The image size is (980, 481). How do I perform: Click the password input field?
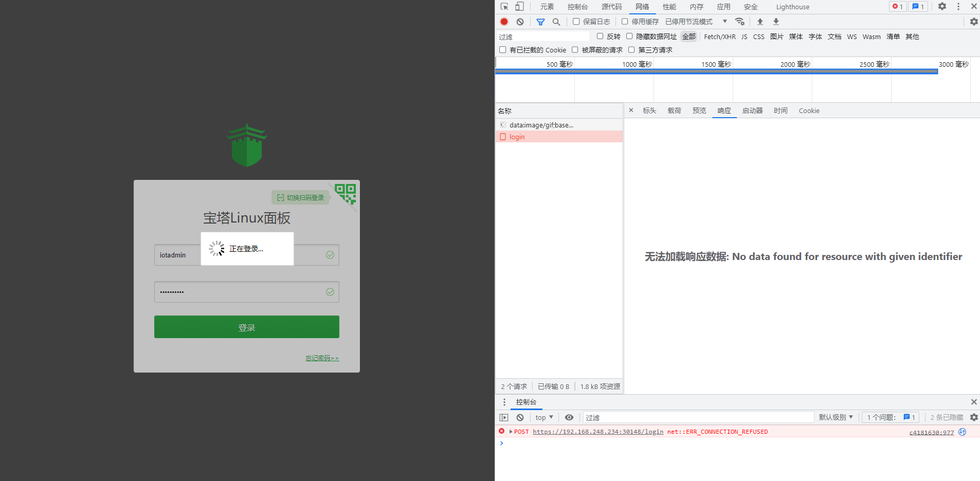click(x=247, y=292)
